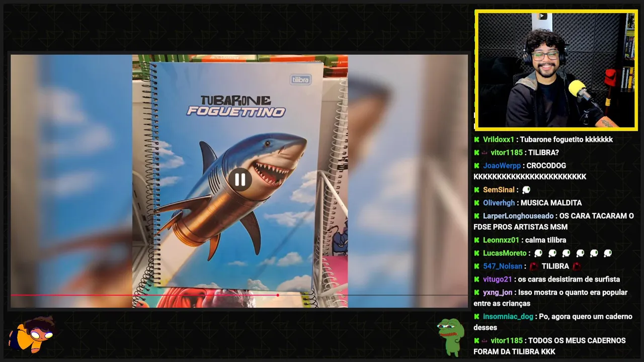
Task: Click the Tilibra logo on the notebook
Action: (x=301, y=79)
